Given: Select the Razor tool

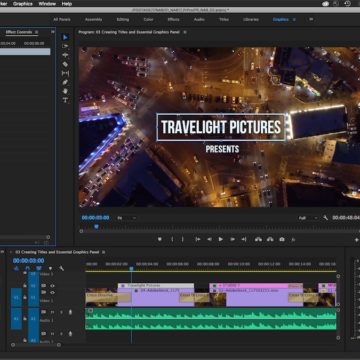Looking at the screenshot, I should (x=65, y=64).
